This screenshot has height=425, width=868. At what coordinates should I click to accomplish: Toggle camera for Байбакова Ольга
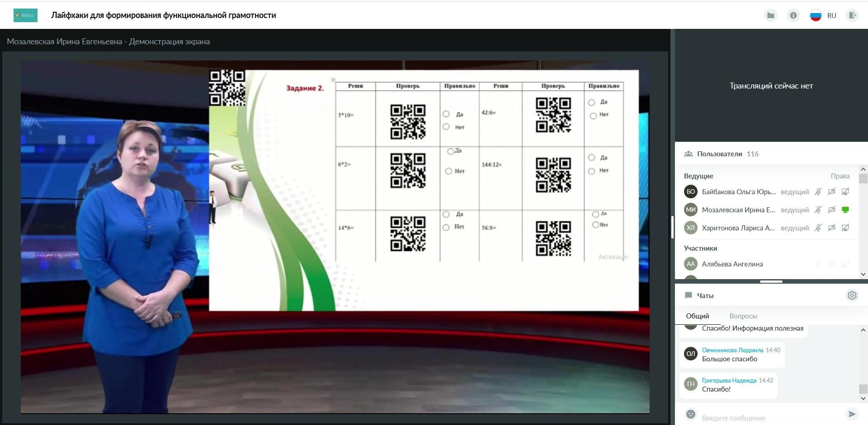[831, 192]
